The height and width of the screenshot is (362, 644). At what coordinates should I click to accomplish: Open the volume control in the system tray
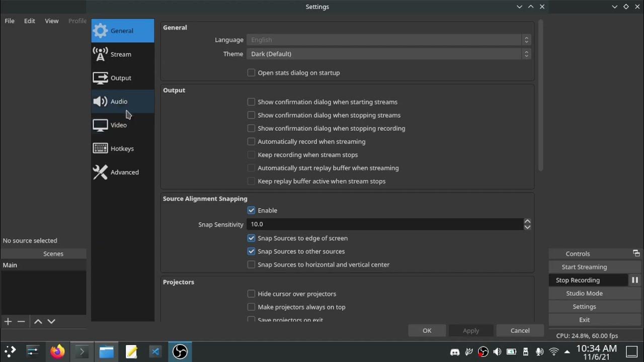click(x=497, y=352)
